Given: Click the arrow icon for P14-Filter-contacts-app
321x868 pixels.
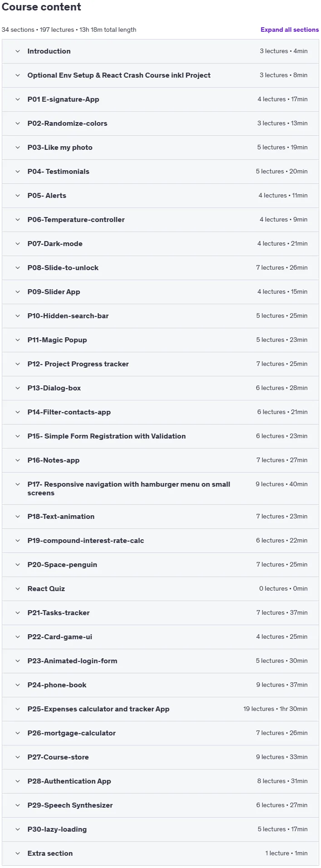Looking at the screenshot, I should pos(18,412).
